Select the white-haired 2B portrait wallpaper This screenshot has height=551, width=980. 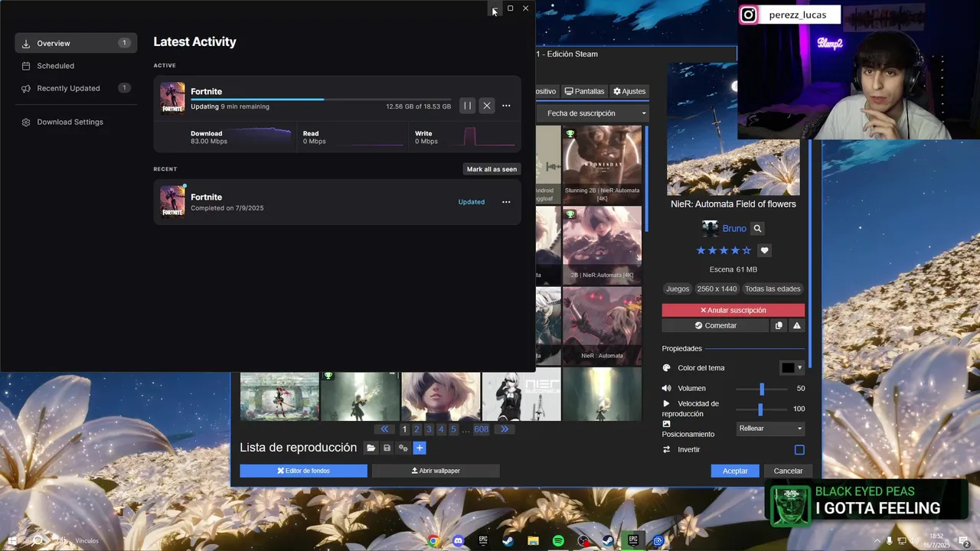(x=441, y=396)
